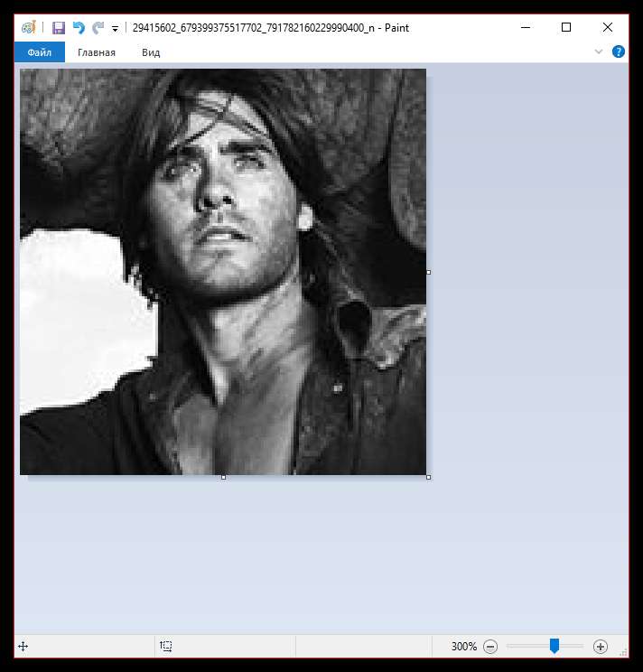Screen dimensions: 643x672
Task: Undo the last action
Action: tap(79, 28)
